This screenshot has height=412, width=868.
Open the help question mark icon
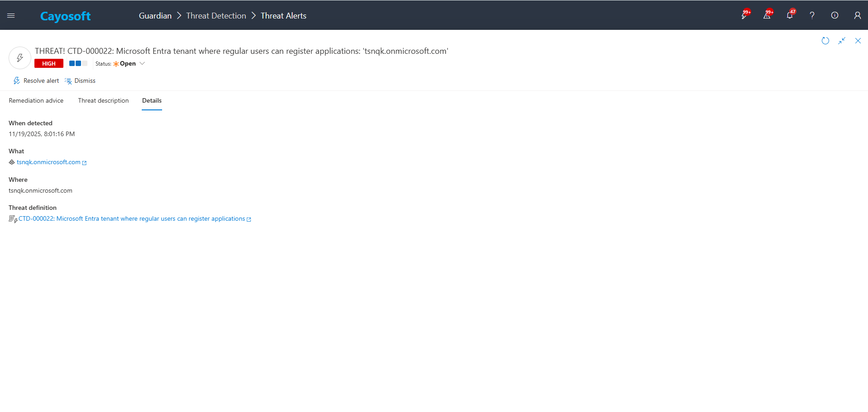tap(812, 15)
